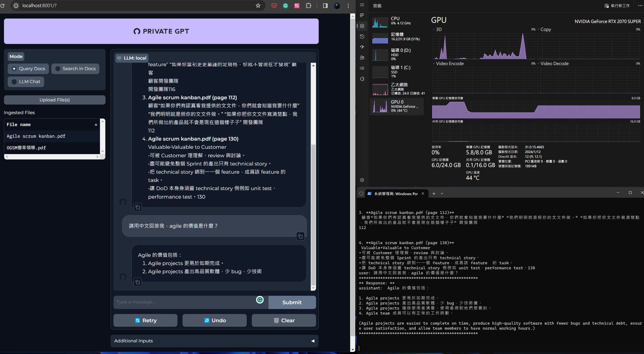Click the ingested files horizontal scrollbar
Screen dimensions: 644x354
(52, 157)
